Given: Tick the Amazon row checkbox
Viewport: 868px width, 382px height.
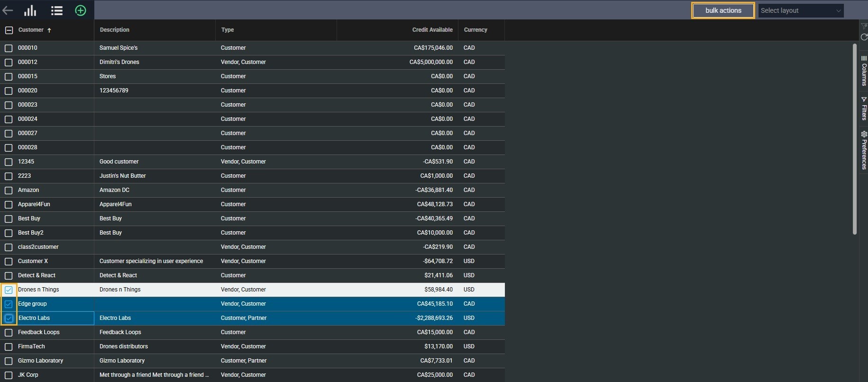Looking at the screenshot, I should 9,191.
